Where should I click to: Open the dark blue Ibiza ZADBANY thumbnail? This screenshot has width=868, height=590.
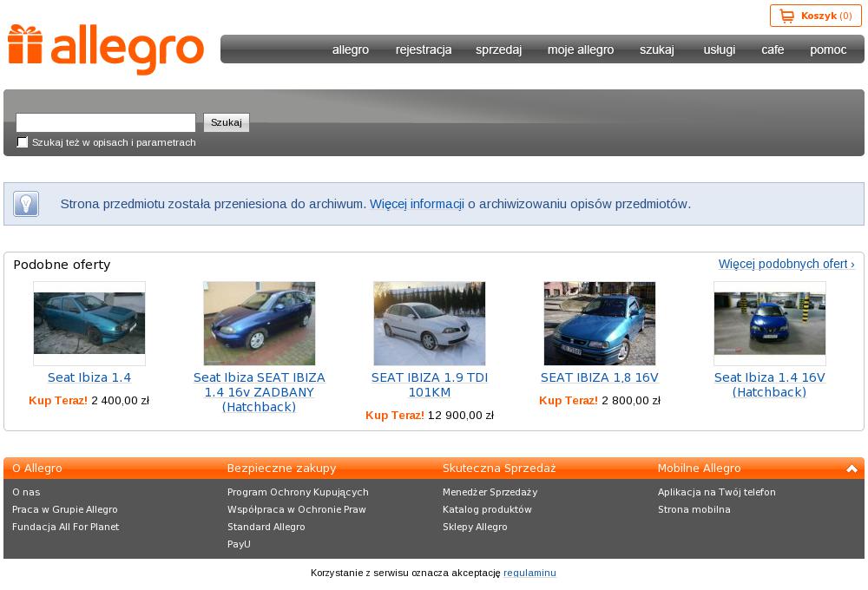[259, 324]
